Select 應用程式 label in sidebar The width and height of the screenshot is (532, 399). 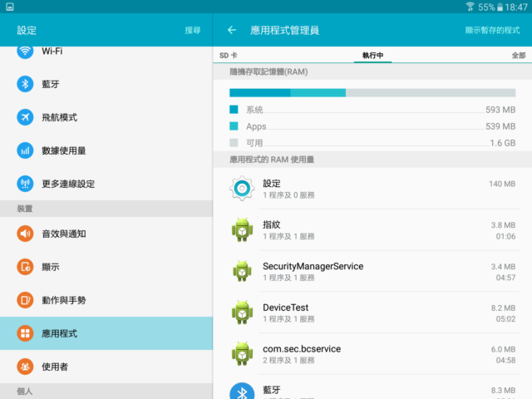(60, 333)
